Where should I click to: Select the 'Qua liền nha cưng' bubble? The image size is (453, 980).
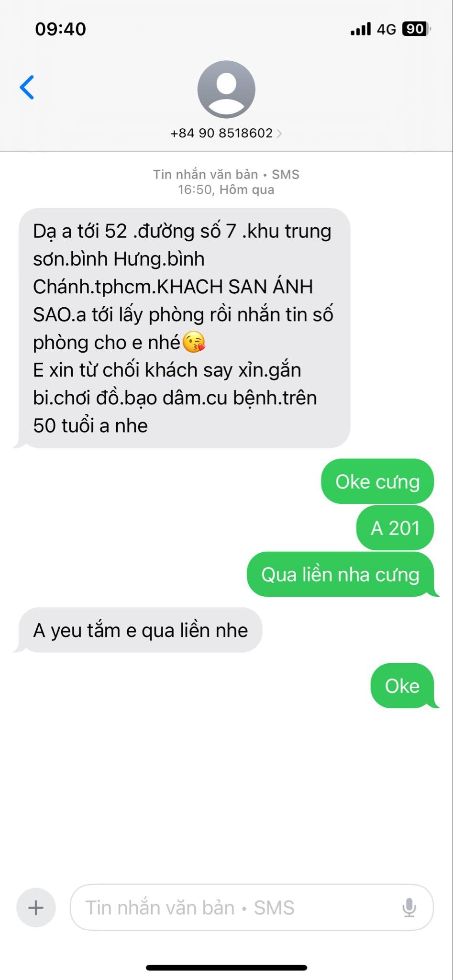pos(341,574)
